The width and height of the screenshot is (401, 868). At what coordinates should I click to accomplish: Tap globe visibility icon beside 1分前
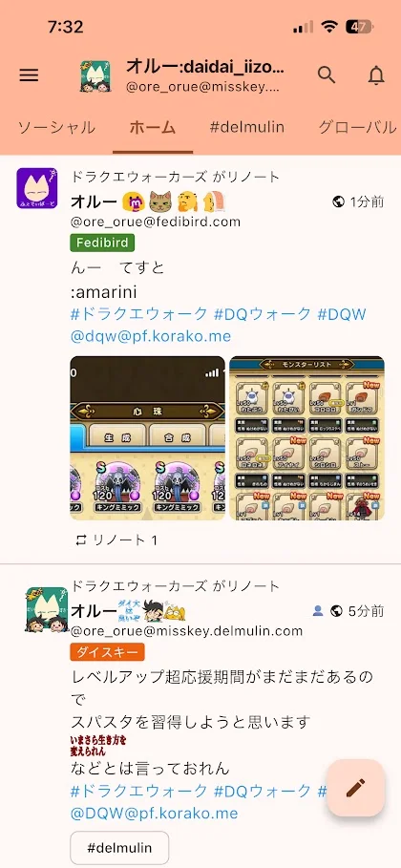338,202
